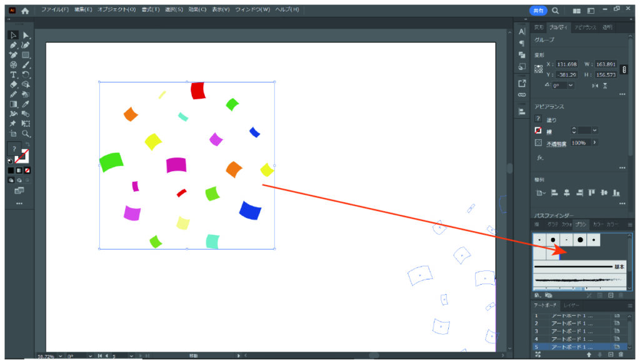Open the Paragraph panel icon in dock
640x364 pixels.
point(522,43)
